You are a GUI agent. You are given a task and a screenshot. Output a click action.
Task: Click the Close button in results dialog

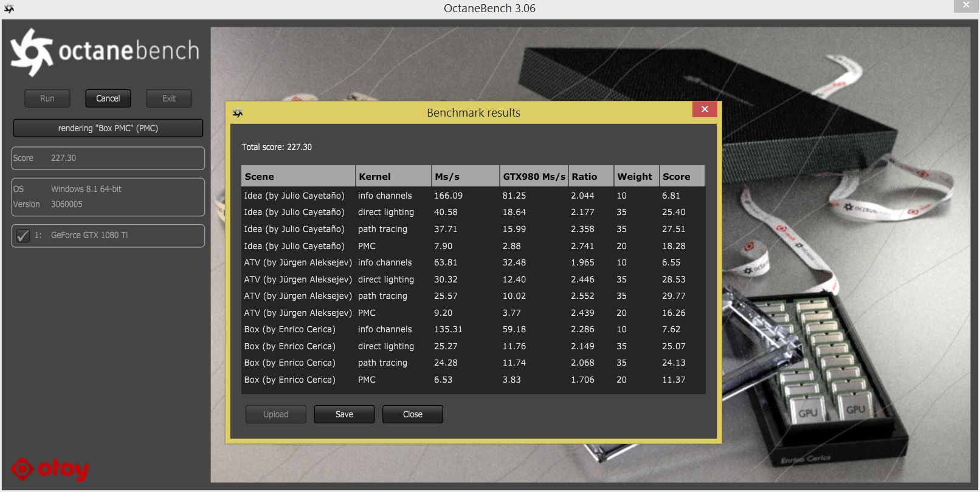click(x=413, y=414)
